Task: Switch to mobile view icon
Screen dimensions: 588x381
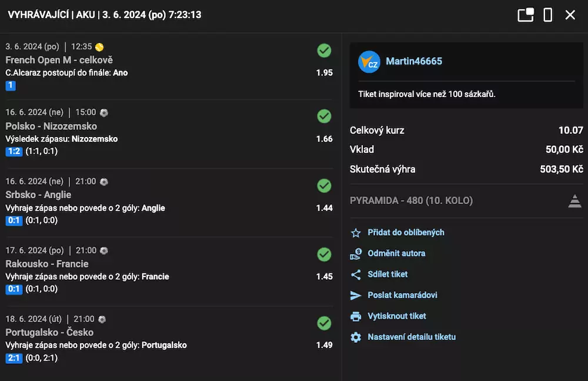Action: pos(547,15)
